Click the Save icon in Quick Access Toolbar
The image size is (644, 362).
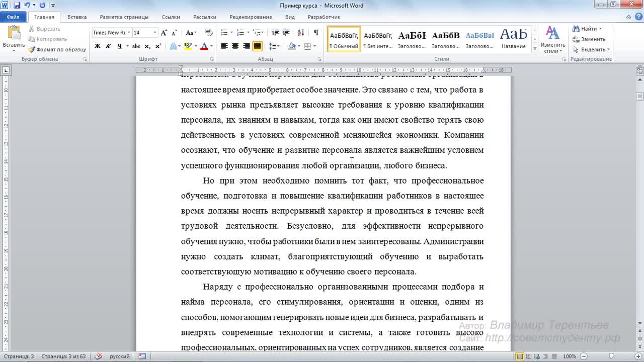17,5
